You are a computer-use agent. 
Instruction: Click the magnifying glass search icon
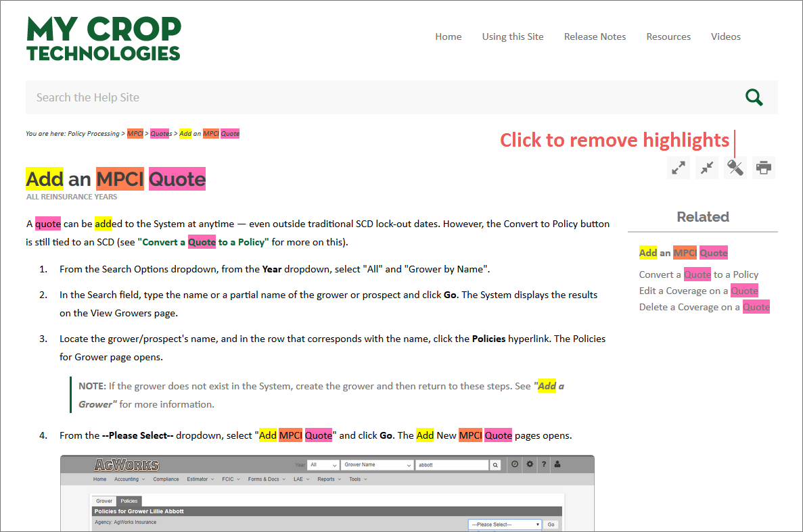pos(754,97)
